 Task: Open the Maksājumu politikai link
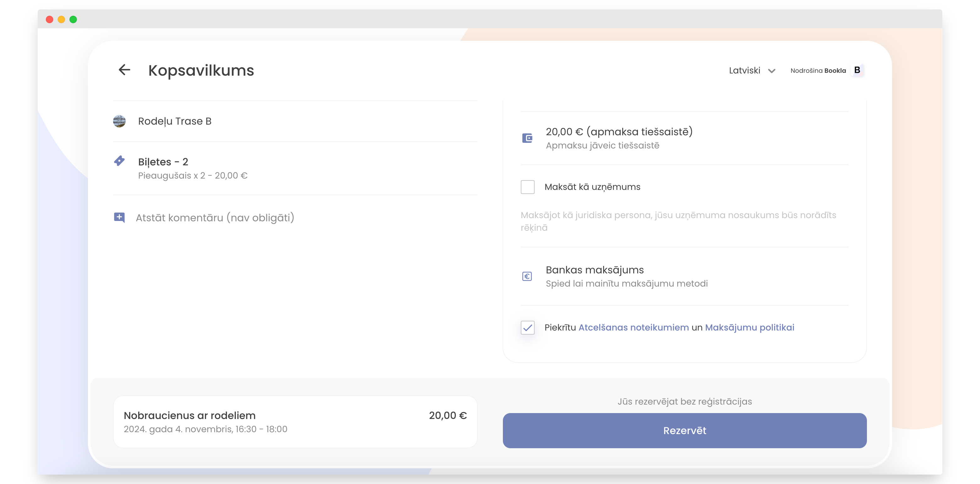point(749,328)
